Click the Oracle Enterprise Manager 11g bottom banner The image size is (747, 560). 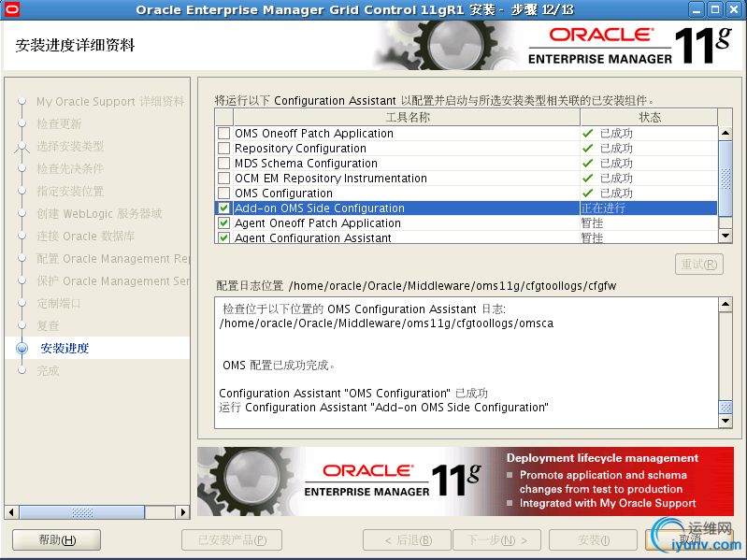click(x=466, y=481)
